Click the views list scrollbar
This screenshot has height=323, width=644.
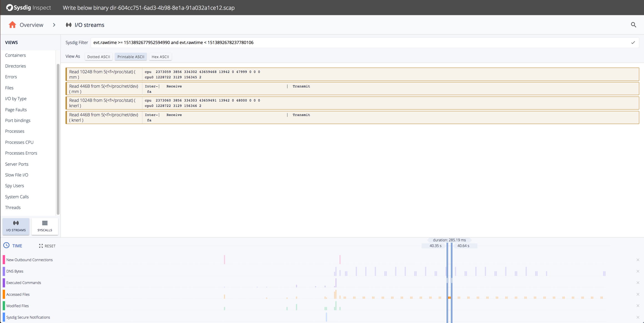58,139
